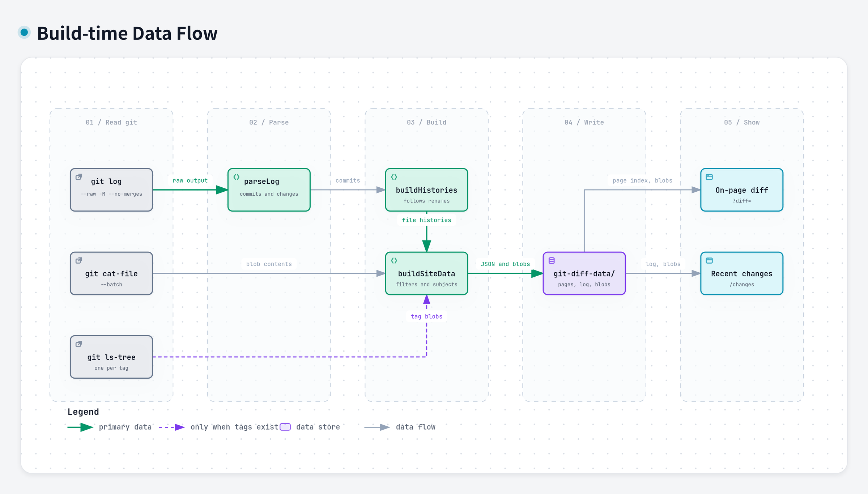Click the purple data store swatch in legend
Viewport: 868px width, 494px height.
(x=285, y=427)
